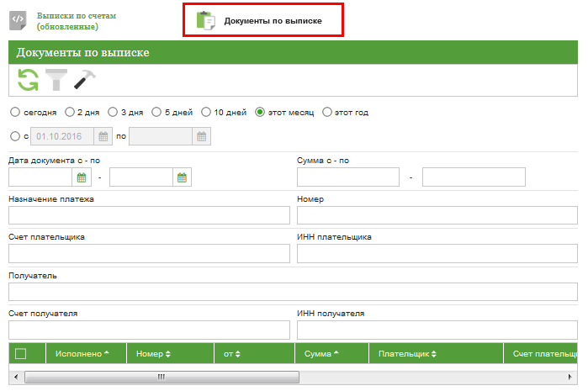588x391 pixels.
Task: Select the '10 дней' period option
Action: pyautogui.click(x=206, y=112)
